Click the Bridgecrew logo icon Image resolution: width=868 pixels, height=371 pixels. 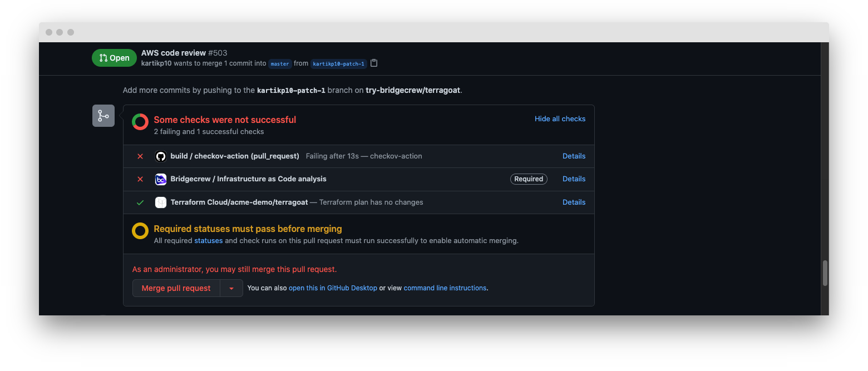161,179
